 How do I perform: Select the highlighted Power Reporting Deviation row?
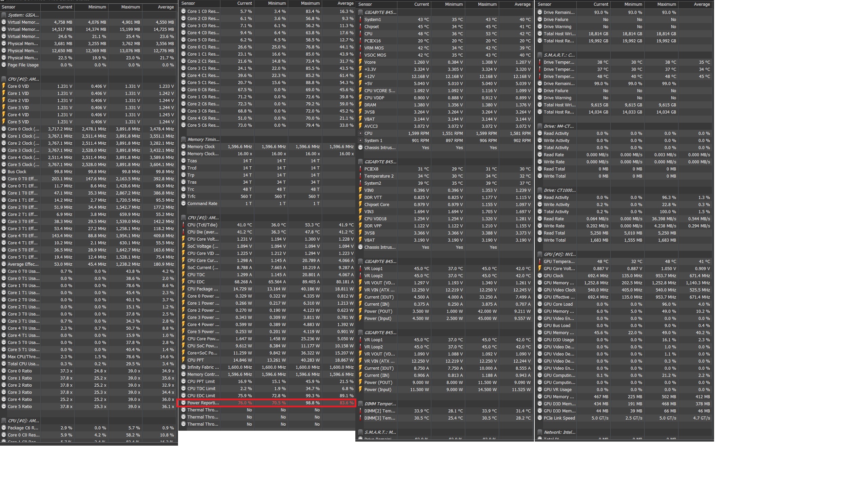[266, 403]
